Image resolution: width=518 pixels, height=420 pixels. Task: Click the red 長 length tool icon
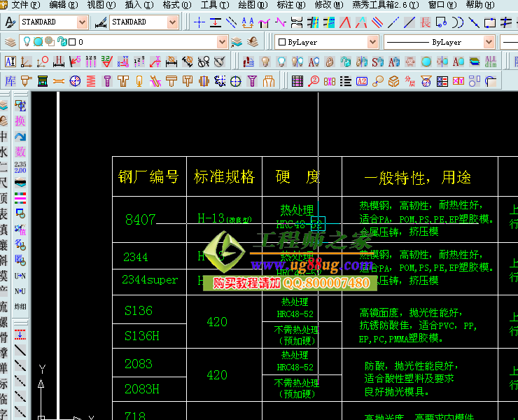pyautogui.click(x=425, y=22)
